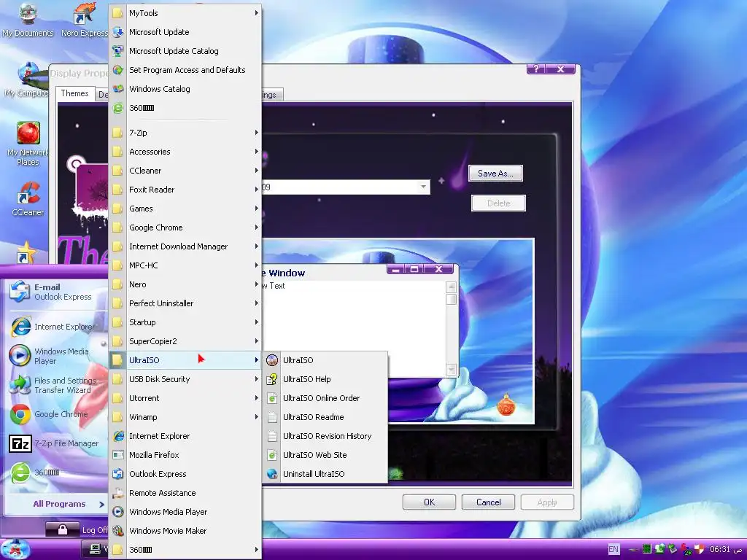Screen dimensions: 747x560
Task: Expand the MyTools folder submenu
Action: (185, 13)
